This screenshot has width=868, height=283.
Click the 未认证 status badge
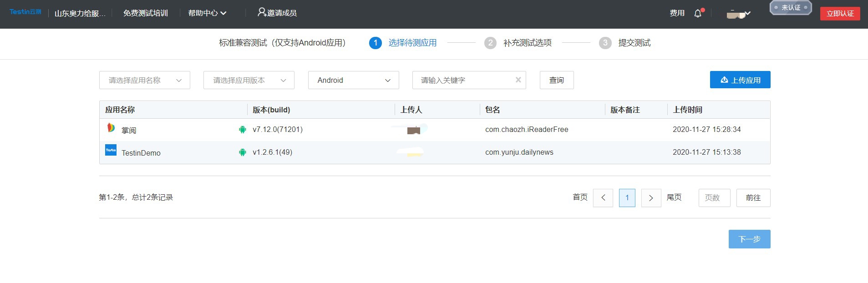point(791,8)
